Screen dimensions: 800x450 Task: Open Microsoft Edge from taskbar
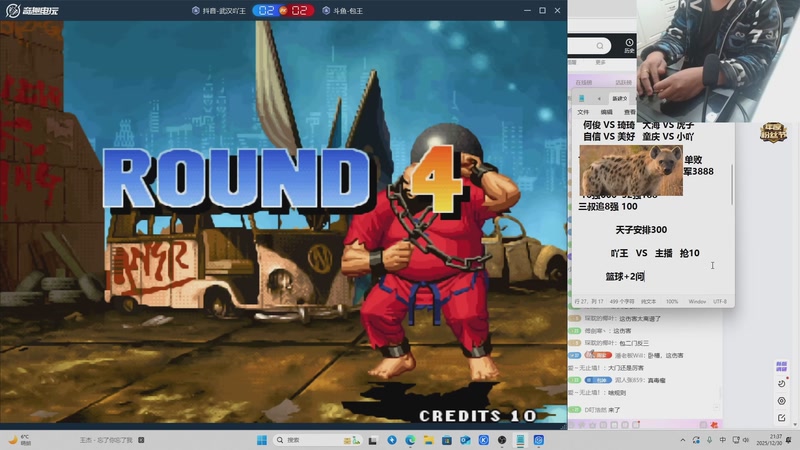click(410, 440)
